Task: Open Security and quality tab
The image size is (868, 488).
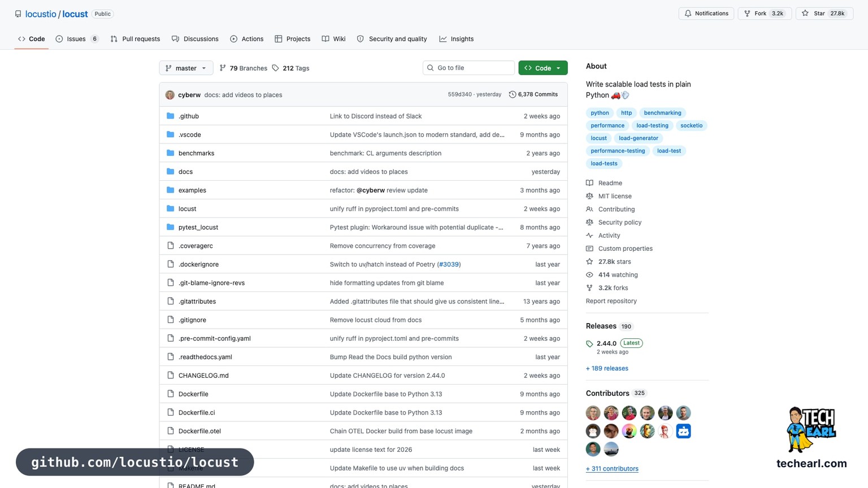Action: pyautogui.click(x=392, y=39)
